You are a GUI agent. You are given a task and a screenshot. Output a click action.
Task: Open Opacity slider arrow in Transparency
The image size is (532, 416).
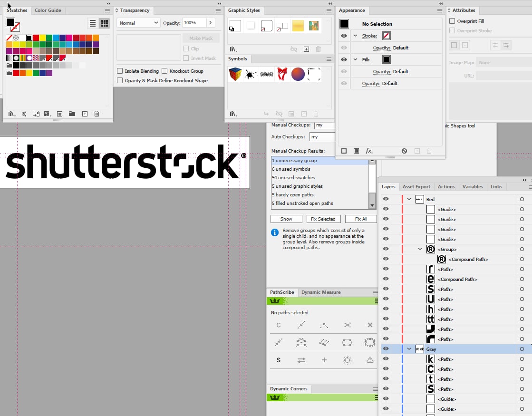(x=210, y=23)
